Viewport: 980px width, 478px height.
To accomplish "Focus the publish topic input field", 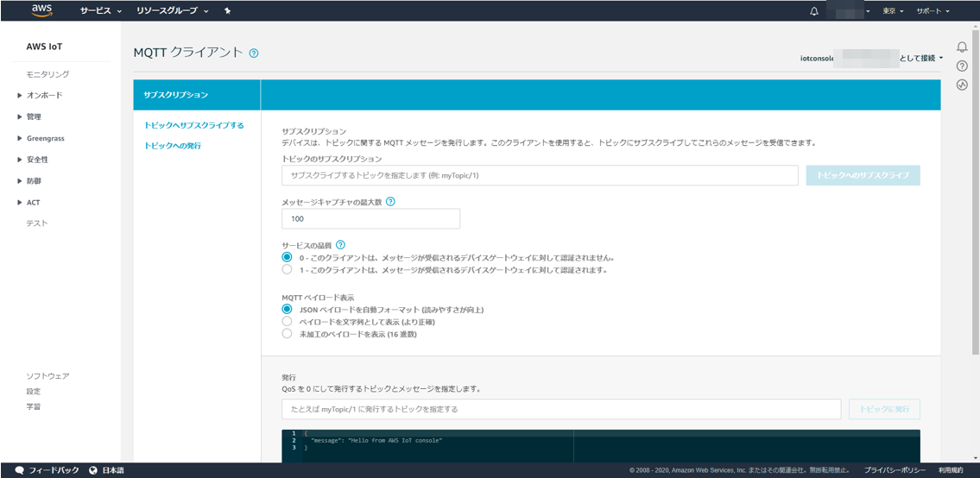I will tap(561, 409).
